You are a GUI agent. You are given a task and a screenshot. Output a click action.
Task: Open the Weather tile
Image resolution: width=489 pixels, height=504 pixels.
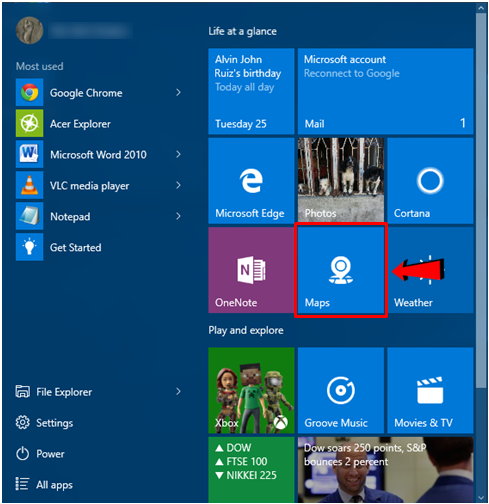click(430, 270)
